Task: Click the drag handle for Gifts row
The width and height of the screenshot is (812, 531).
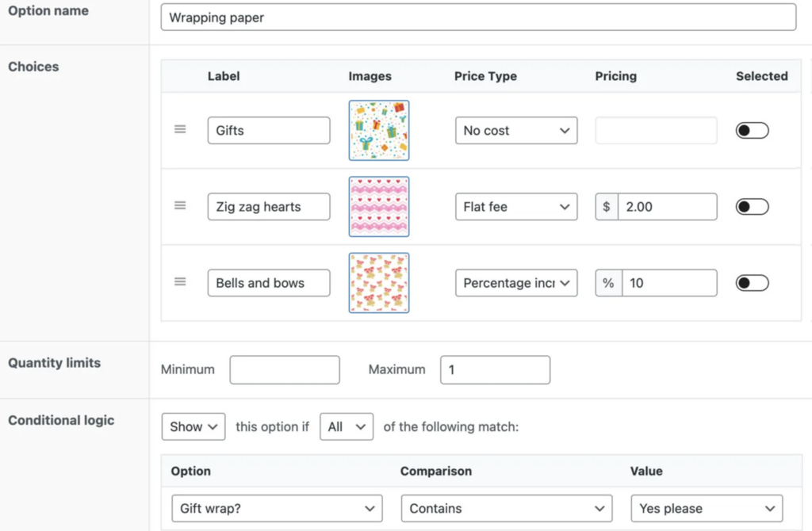Action: pos(180,129)
